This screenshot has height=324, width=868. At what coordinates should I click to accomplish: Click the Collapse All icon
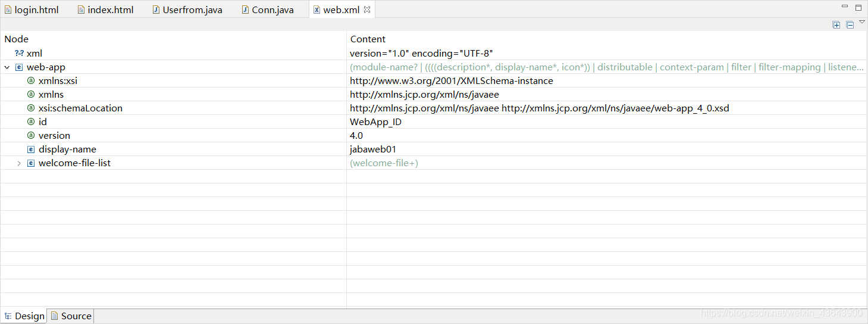coord(850,24)
